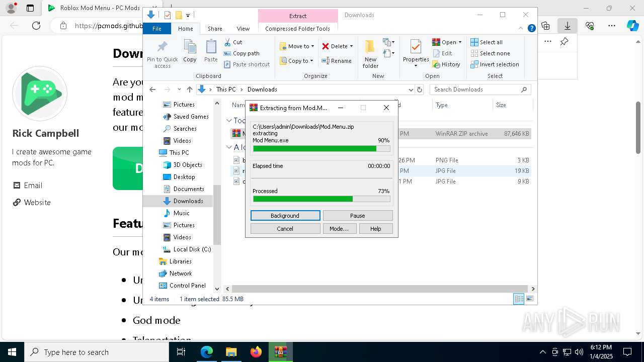Viewport: 644px width, 362px height.
Task: Click the Copy ribbon icon
Action: pyautogui.click(x=190, y=51)
